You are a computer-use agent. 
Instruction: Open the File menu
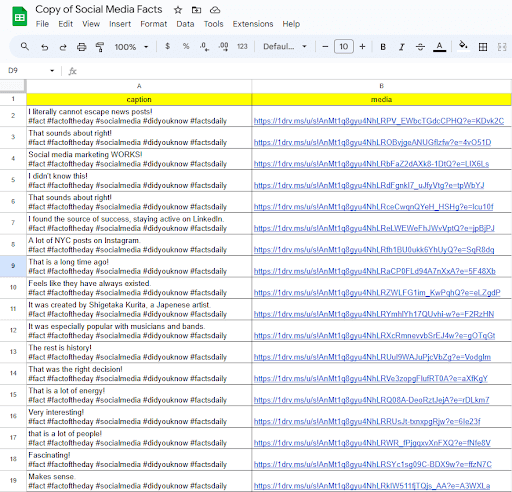42,24
